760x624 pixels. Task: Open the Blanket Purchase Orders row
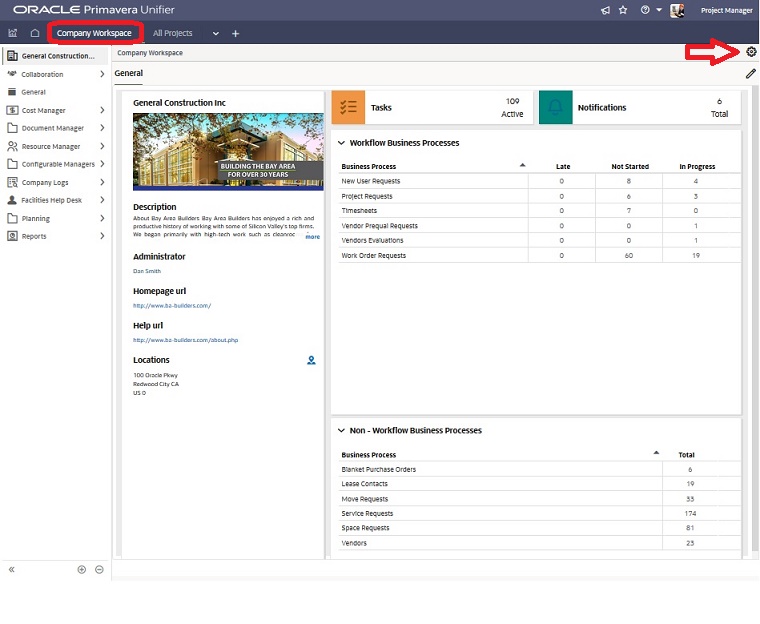[x=539, y=469]
